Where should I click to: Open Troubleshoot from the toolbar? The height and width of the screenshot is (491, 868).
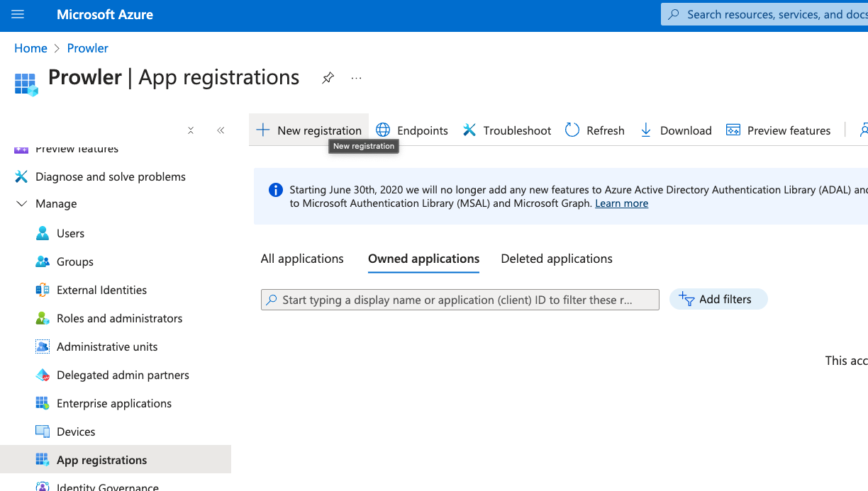(507, 130)
